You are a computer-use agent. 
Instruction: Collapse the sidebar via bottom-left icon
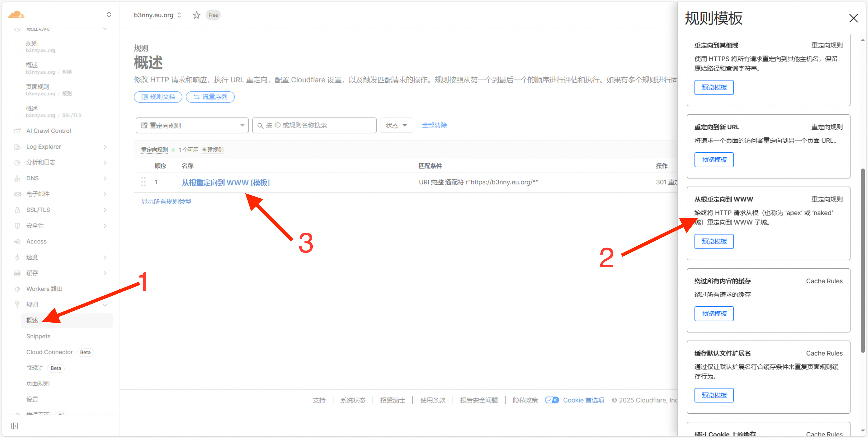[15, 426]
